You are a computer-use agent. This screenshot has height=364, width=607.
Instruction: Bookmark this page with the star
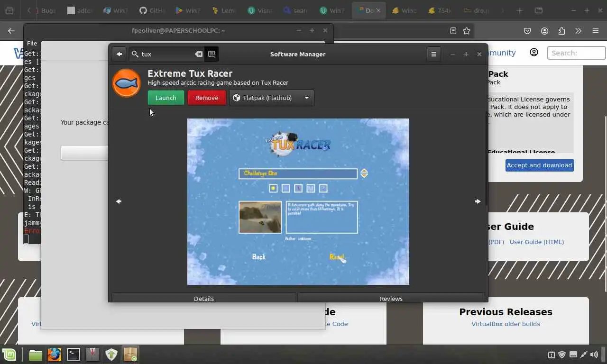pos(467,31)
